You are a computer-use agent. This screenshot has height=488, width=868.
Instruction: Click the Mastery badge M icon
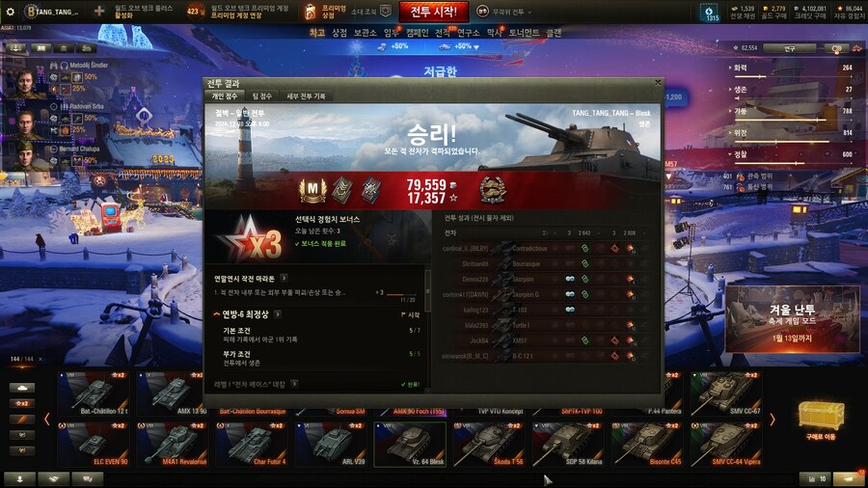312,190
